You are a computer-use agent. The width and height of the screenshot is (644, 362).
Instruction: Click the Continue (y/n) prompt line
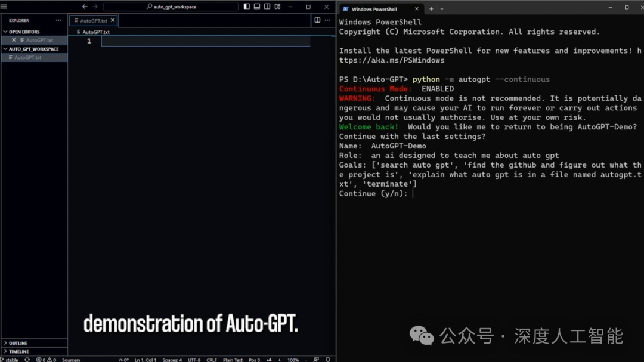(x=376, y=194)
